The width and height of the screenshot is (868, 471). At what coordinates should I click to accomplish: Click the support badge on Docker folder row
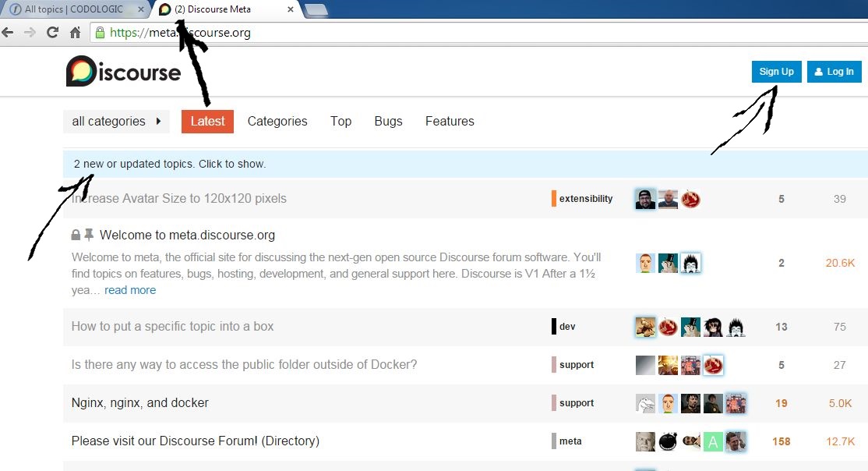573,365
